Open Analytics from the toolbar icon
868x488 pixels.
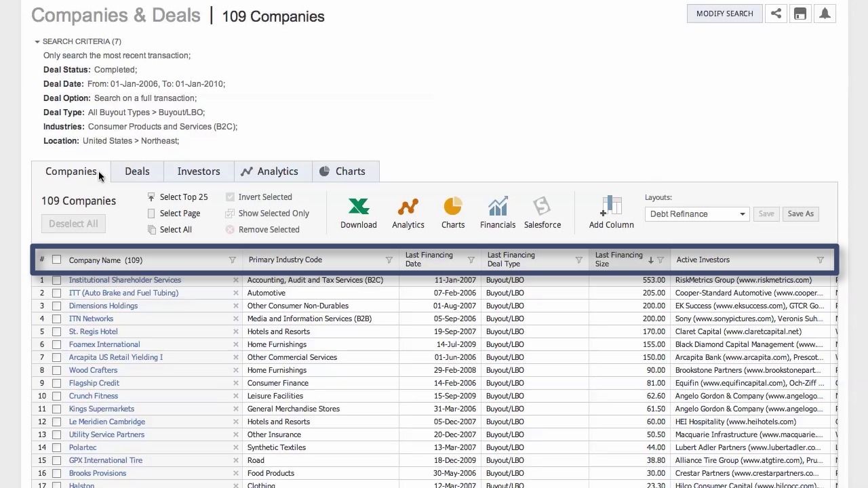tap(408, 213)
